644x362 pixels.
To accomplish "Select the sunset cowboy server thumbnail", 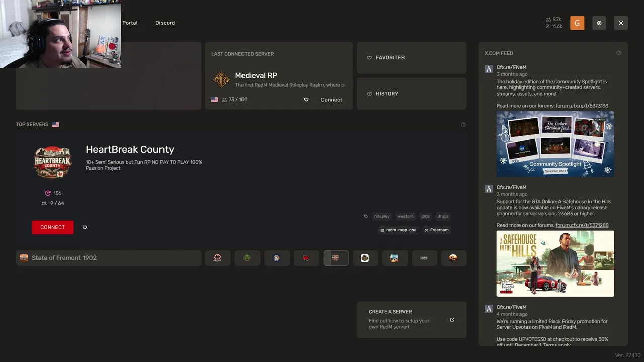I will coord(453,258).
